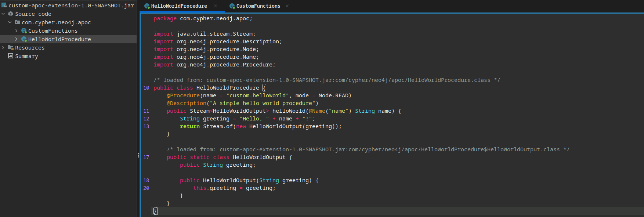
Task: Click the split pane divider handle
Action: tap(138, 155)
